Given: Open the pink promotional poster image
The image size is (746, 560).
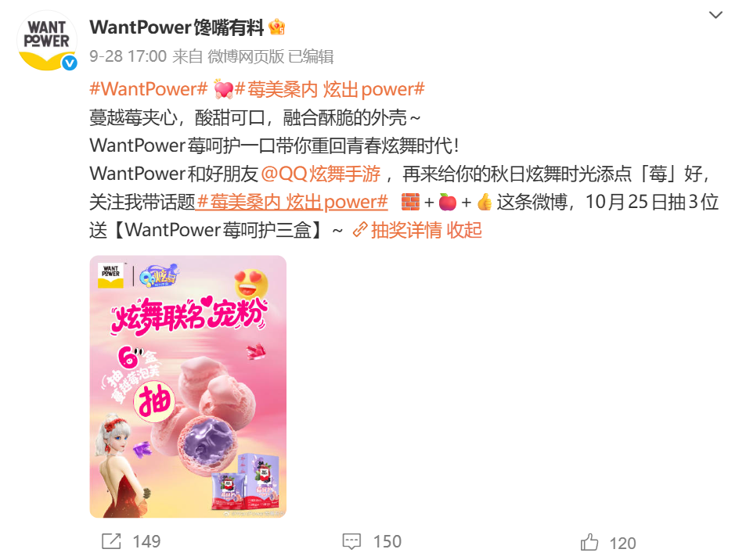Looking at the screenshot, I should click(188, 386).
